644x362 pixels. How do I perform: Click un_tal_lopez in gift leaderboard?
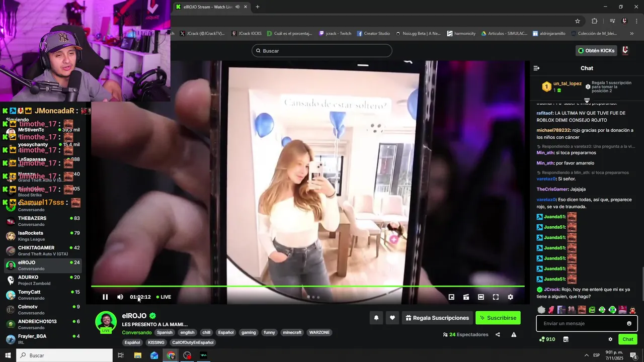point(568,83)
